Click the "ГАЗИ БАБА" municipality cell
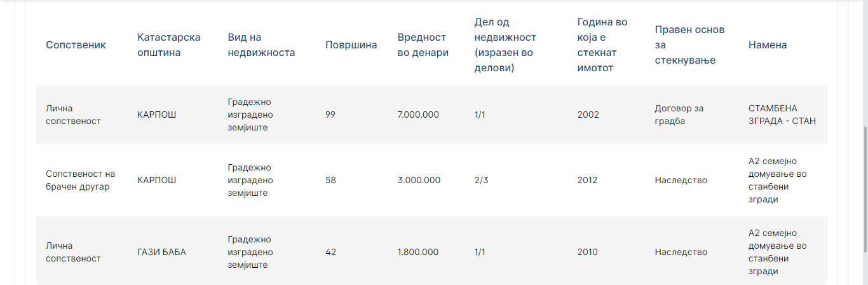Viewport: 868px width, 285px height. tap(161, 252)
